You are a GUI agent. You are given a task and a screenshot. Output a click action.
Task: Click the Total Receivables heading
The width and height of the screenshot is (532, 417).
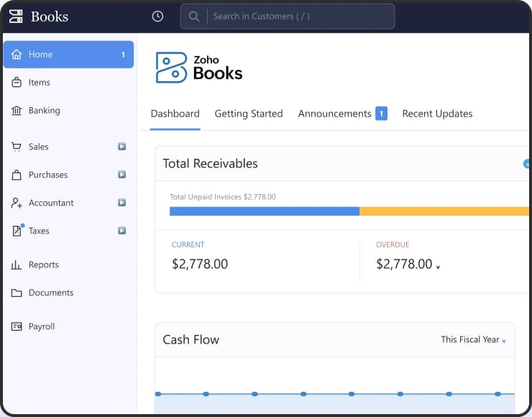coord(210,163)
